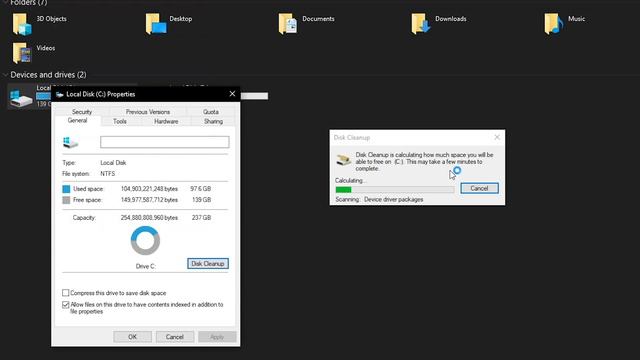Click the Disk Cleanup broom icon in dialog

(343, 160)
